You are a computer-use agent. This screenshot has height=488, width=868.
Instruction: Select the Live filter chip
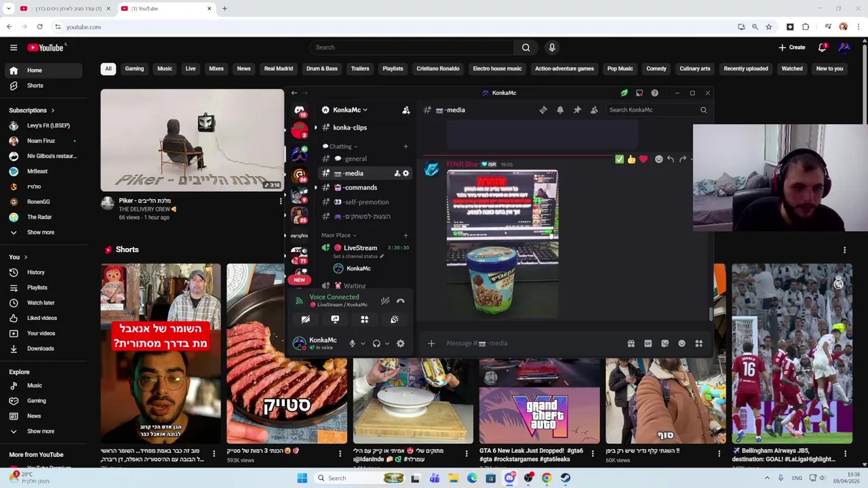point(191,68)
